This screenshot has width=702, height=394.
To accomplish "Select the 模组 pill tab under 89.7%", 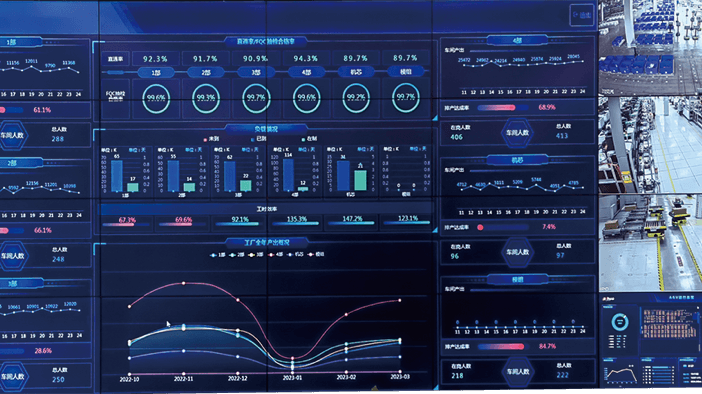I will click(x=406, y=71).
